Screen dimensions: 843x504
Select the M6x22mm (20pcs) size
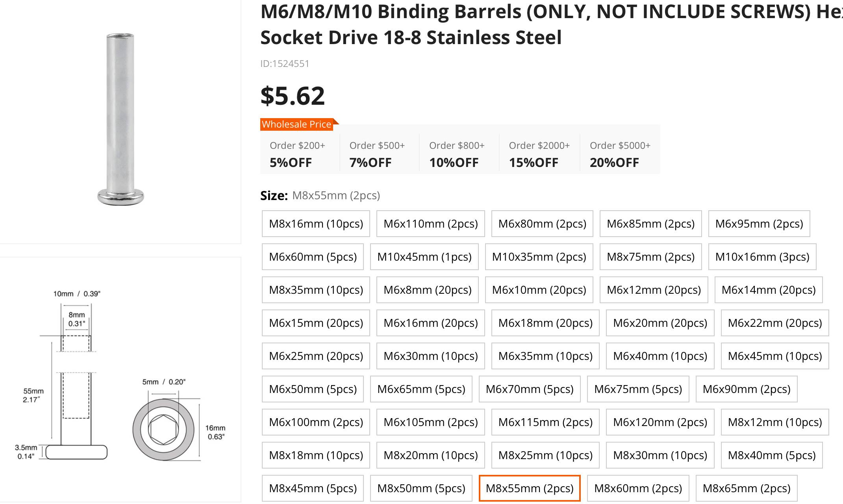(774, 323)
